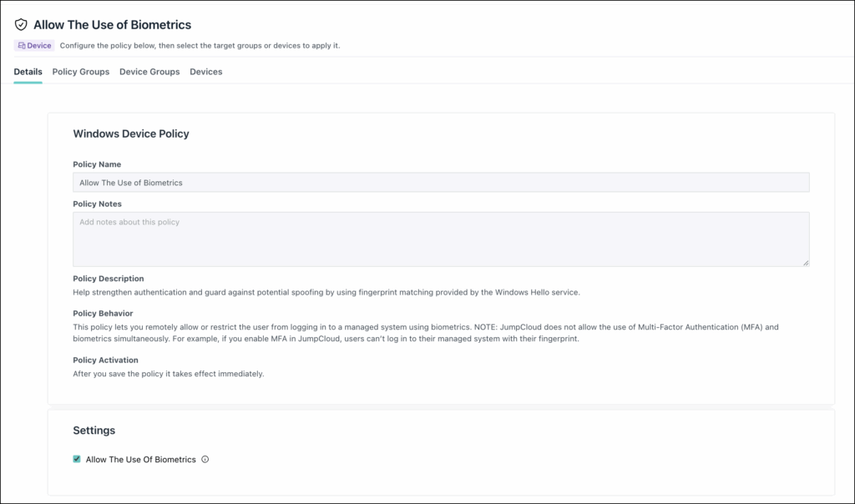The width and height of the screenshot is (855, 504).
Task: Click the shield icon beside policy title
Action: [x=21, y=24]
